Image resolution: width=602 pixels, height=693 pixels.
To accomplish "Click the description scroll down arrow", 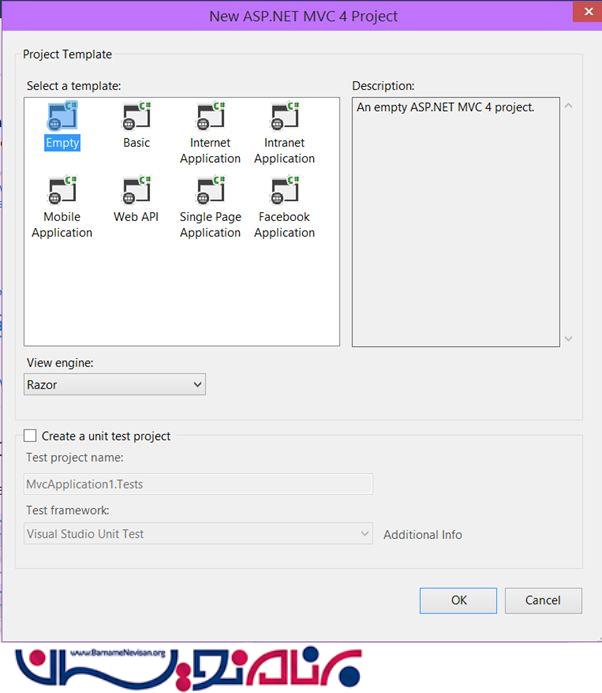I will click(x=569, y=339).
